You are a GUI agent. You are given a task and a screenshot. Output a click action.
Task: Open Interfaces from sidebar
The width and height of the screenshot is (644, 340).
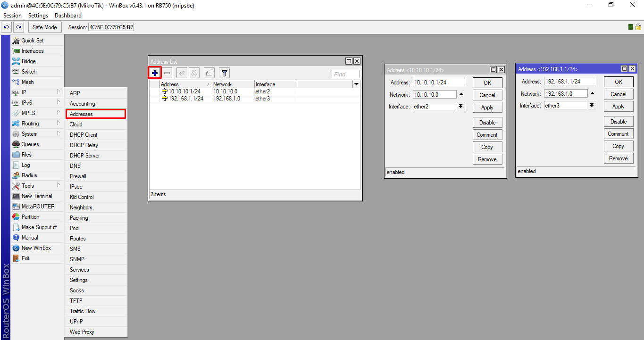click(x=37, y=51)
